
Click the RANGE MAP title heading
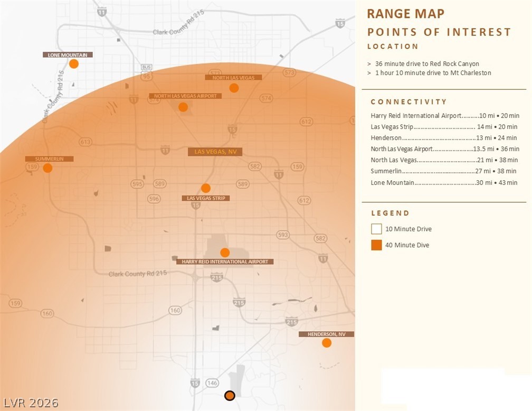tap(405, 14)
